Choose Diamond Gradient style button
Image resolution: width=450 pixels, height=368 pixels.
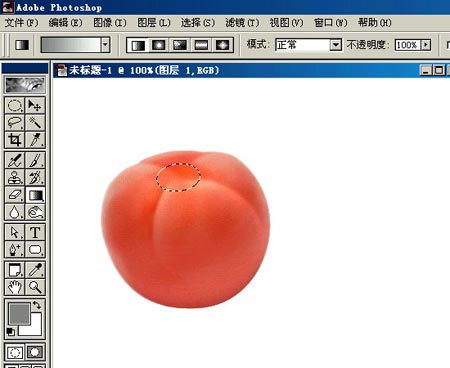222,45
